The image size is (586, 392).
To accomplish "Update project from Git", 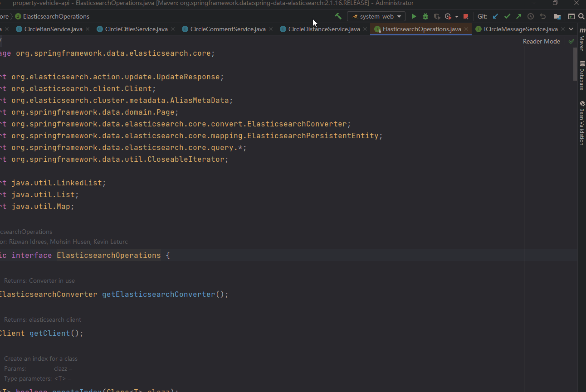I will pos(495,16).
